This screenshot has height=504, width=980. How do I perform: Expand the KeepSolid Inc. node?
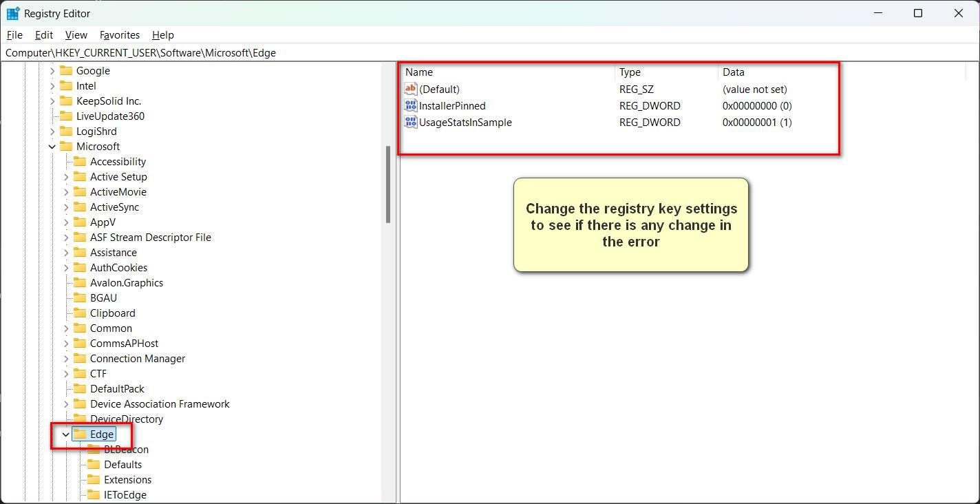pos(52,101)
